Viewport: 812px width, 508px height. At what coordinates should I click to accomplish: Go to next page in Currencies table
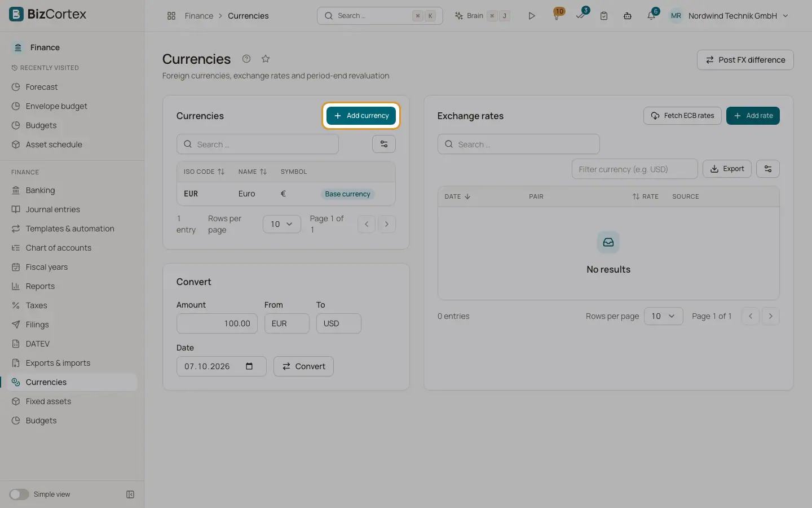point(387,224)
